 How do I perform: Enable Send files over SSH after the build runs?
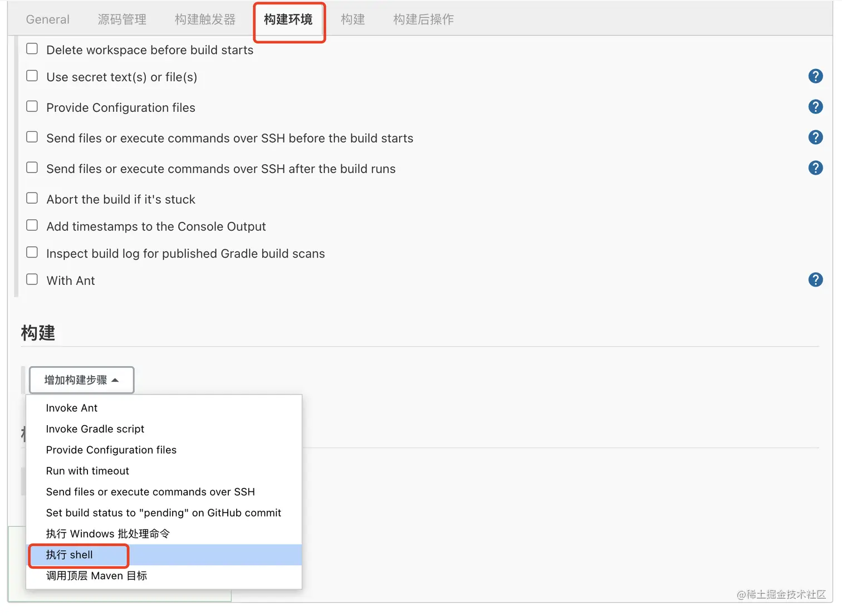32,167
